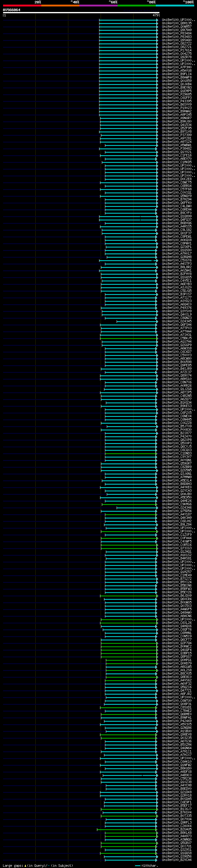Open hit UniRef100_Q9C5A9
Viewport: 197px width, 868px height.
(177, 30)
